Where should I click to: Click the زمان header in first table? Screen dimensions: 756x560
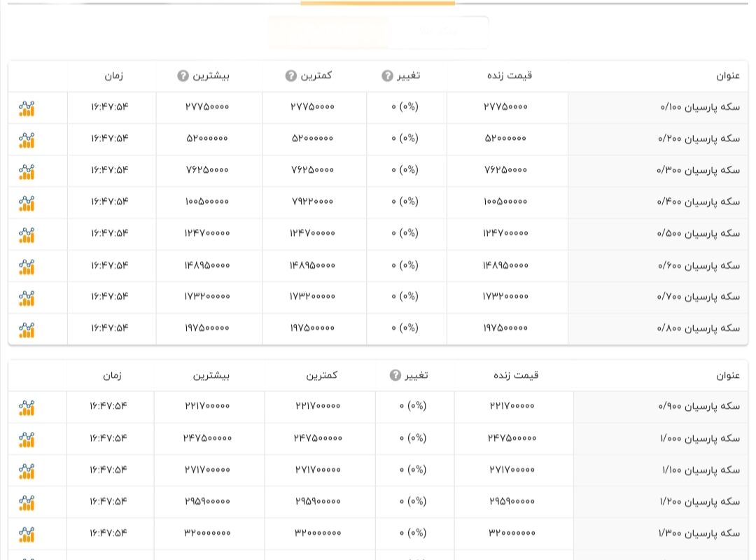tap(114, 76)
